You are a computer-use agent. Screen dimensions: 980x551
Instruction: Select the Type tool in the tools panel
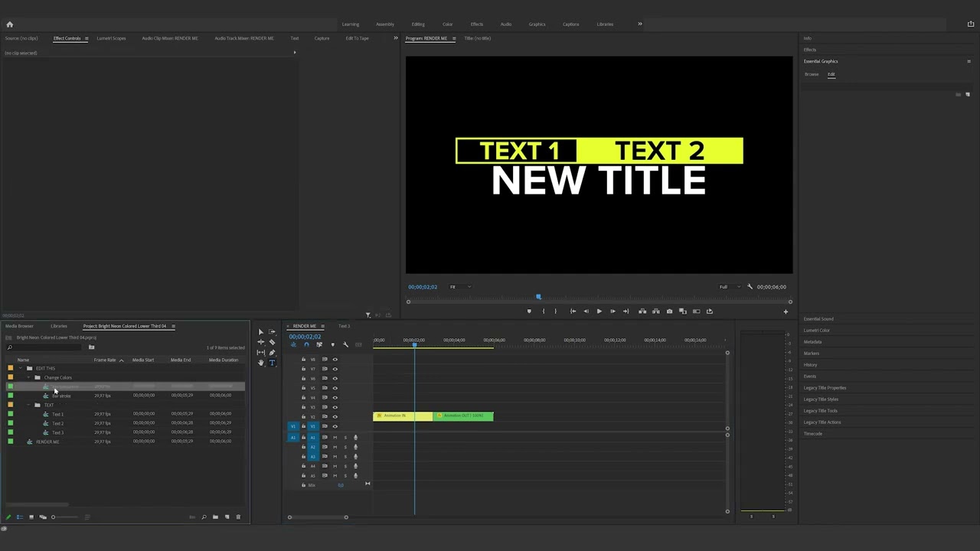tap(272, 363)
